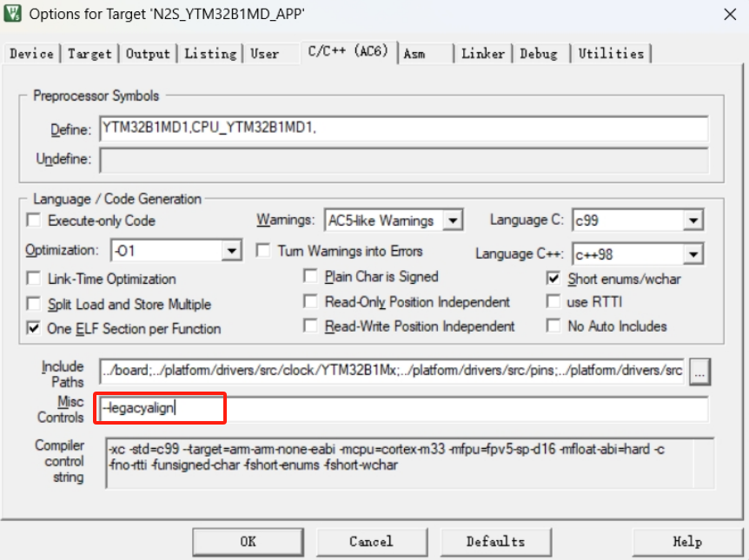
Task: Enable Turn Warnings into Errors
Action: click(x=263, y=251)
